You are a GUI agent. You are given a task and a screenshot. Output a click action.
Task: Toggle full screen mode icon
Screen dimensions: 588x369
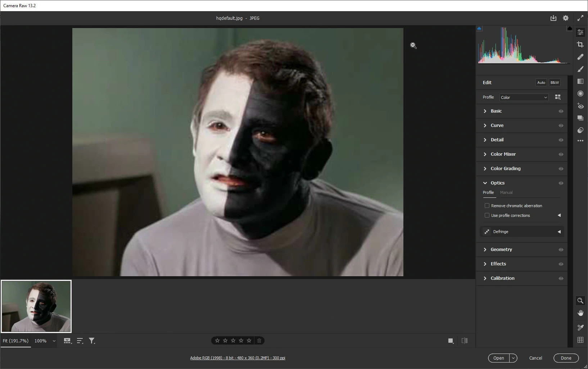point(580,18)
